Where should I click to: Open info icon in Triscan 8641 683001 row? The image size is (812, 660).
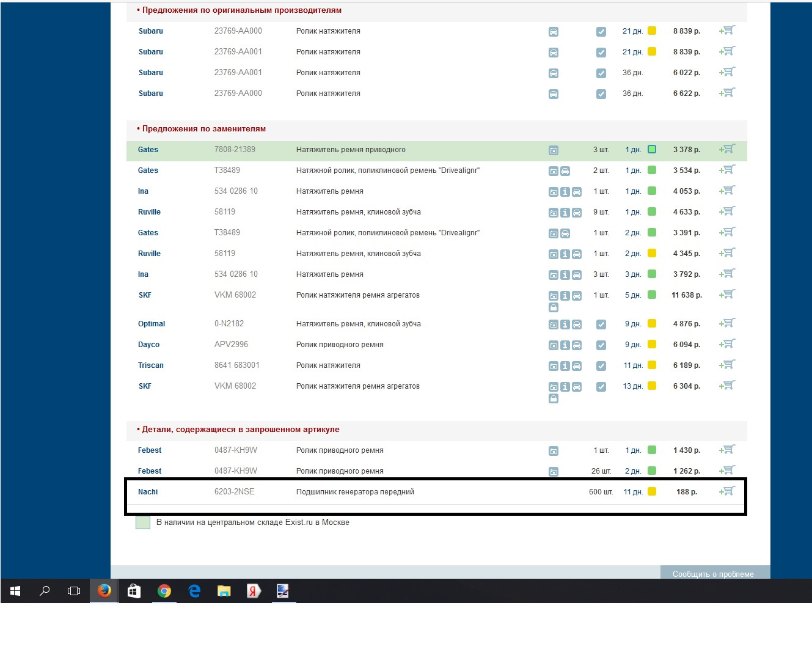pyautogui.click(x=565, y=366)
